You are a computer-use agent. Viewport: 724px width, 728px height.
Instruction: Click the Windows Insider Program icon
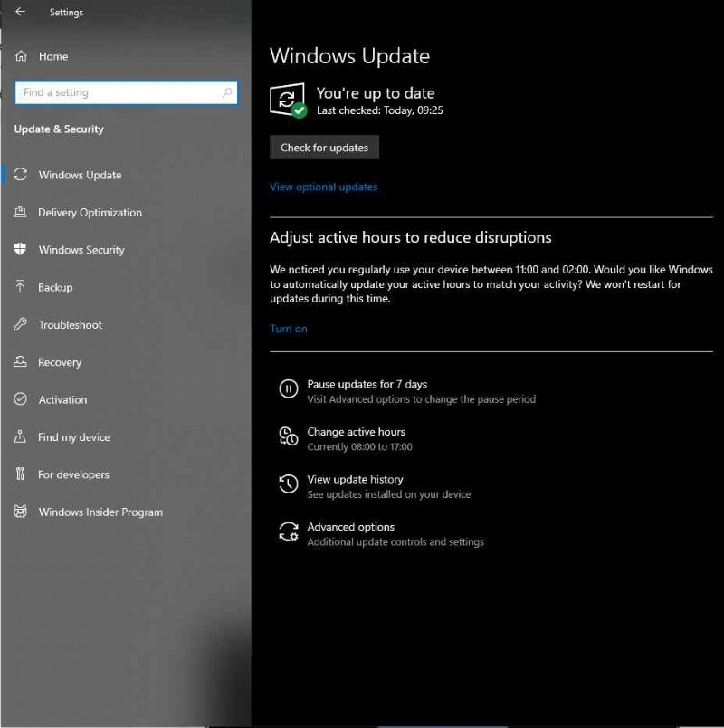click(x=21, y=512)
